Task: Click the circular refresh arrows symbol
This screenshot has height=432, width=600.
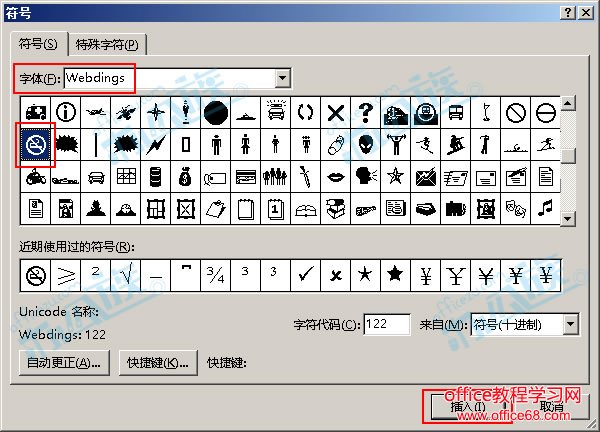Action: coord(306,112)
